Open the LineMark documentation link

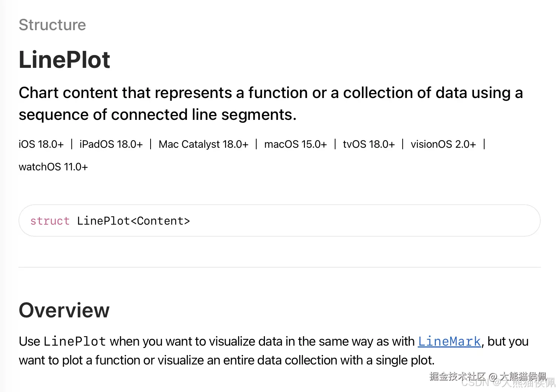(x=449, y=341)
